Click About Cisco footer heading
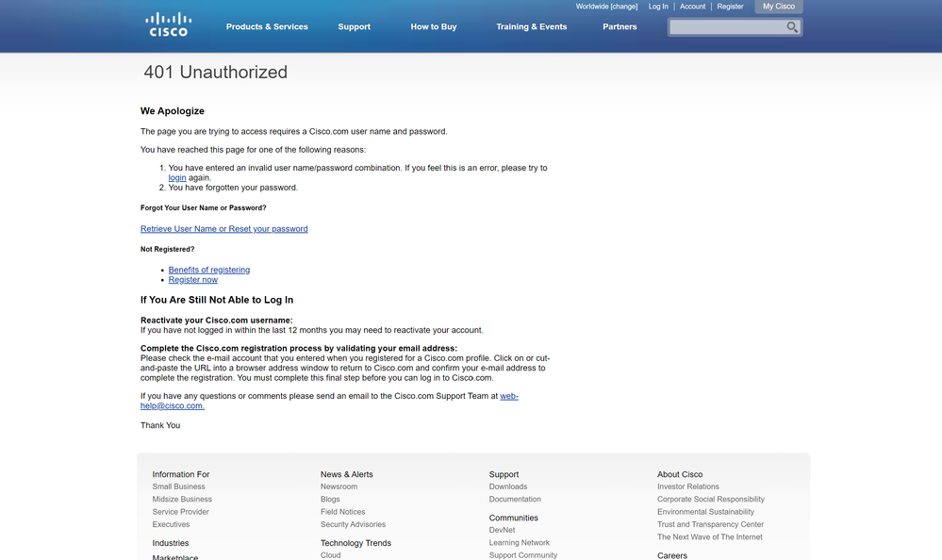Viewport: 942px width, 560px height. (x=680, y=474)
